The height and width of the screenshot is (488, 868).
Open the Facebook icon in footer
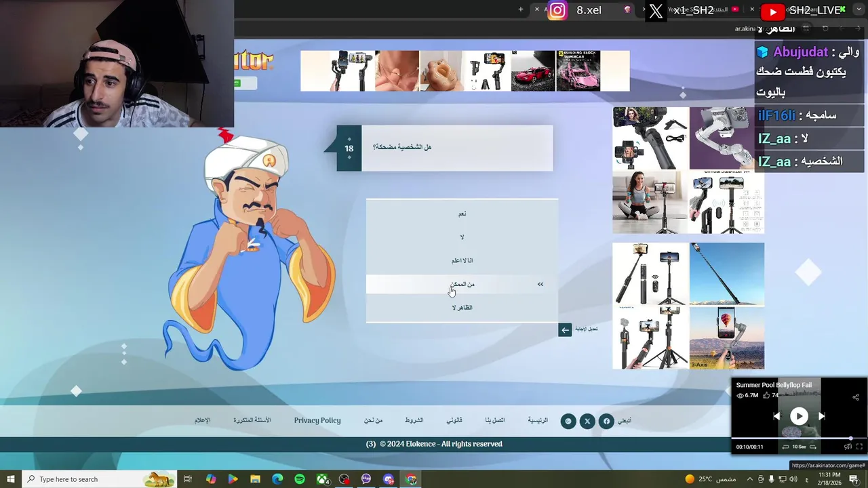click(x=606, y=421)
